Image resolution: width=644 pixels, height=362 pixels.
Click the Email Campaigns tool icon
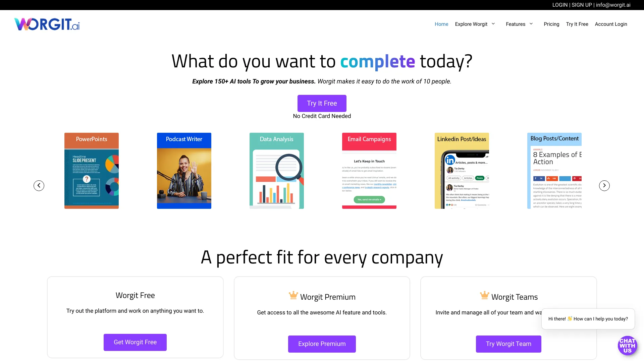369,171
